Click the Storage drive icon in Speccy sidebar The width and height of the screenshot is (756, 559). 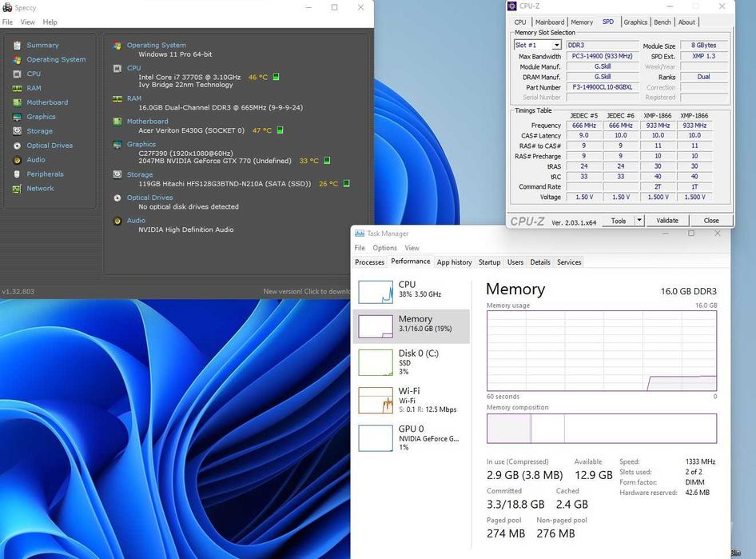(x=18, y=131)
